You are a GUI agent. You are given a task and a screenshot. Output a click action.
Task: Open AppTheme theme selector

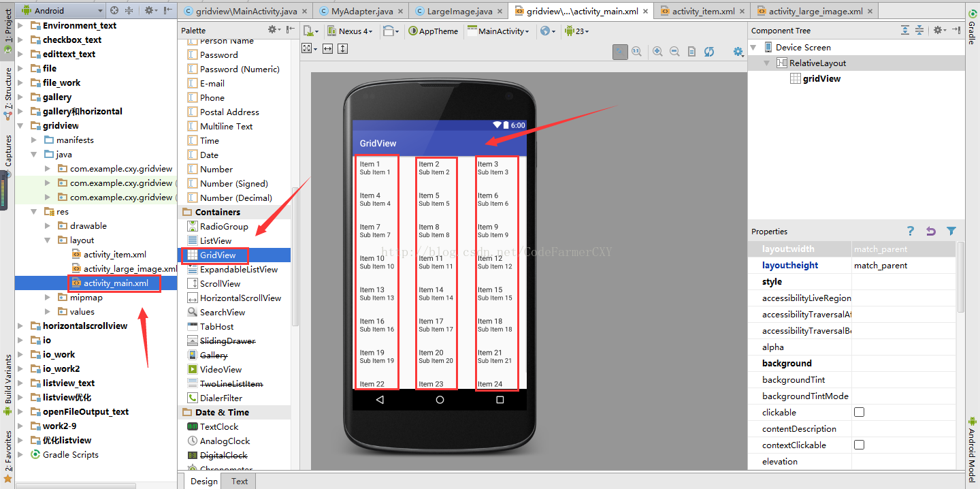click(x=434, y=31)
